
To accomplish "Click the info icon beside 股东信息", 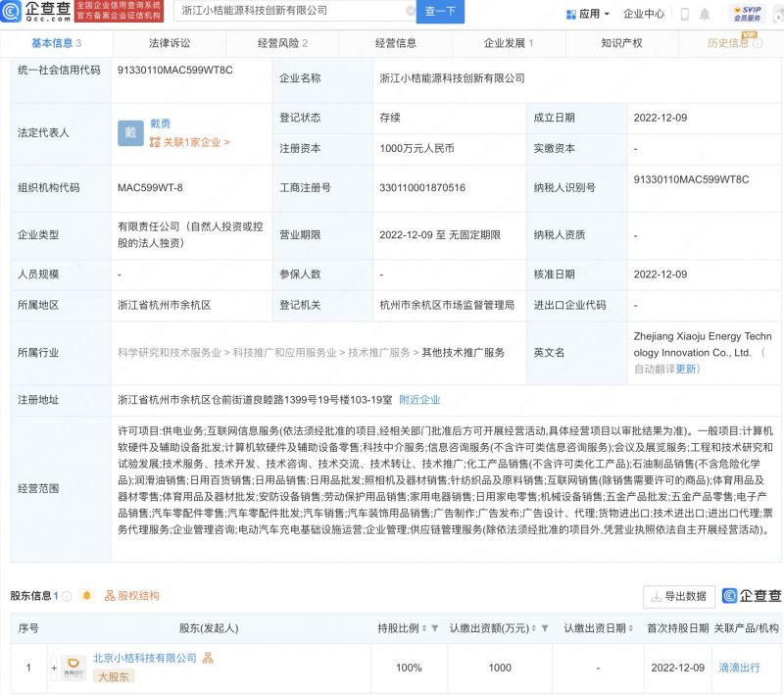I will point(67,596).
